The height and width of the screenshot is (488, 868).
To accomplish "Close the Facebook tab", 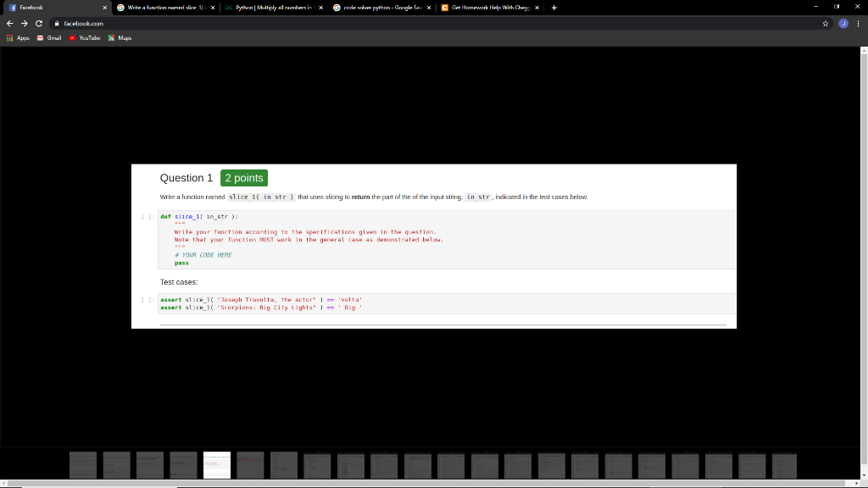I will tap(104, 8).
